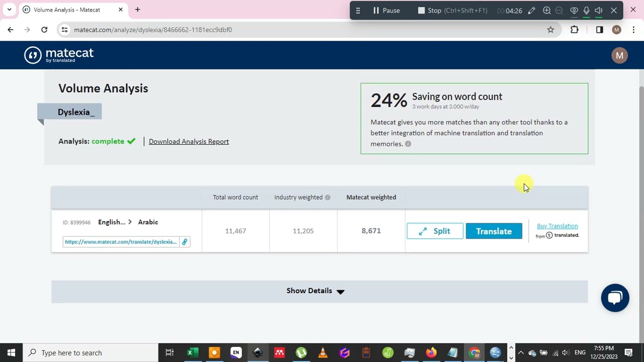The height and width of the screenshot is (362, 644).
Task: Show hidden system tray icons
Action: pyautogui.click(x=521, y=352)
